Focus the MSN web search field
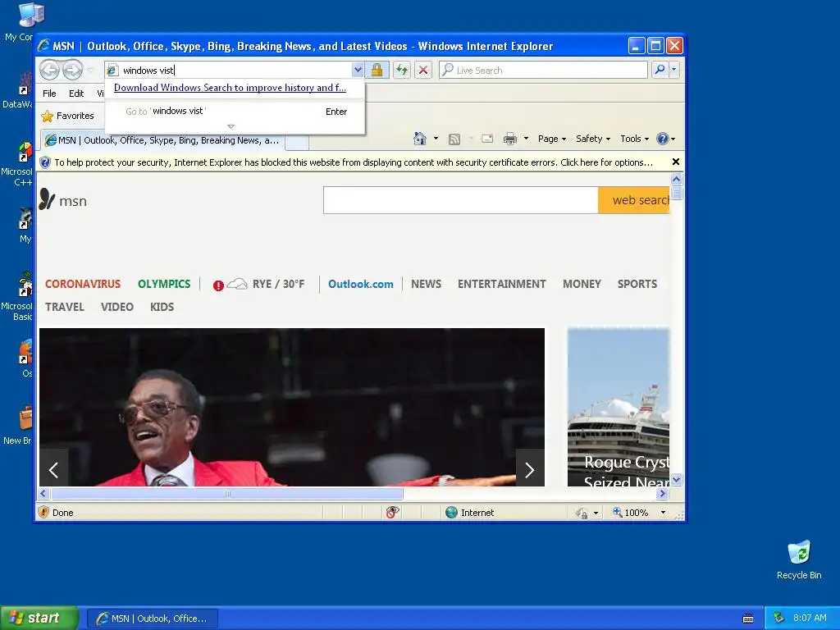Screen dimensions: 840x630 461,200
